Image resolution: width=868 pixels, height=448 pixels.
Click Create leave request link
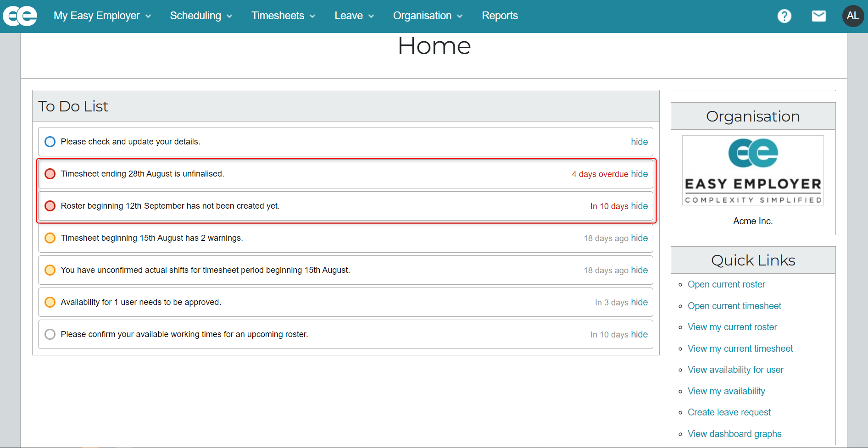(x=729, y=412)
